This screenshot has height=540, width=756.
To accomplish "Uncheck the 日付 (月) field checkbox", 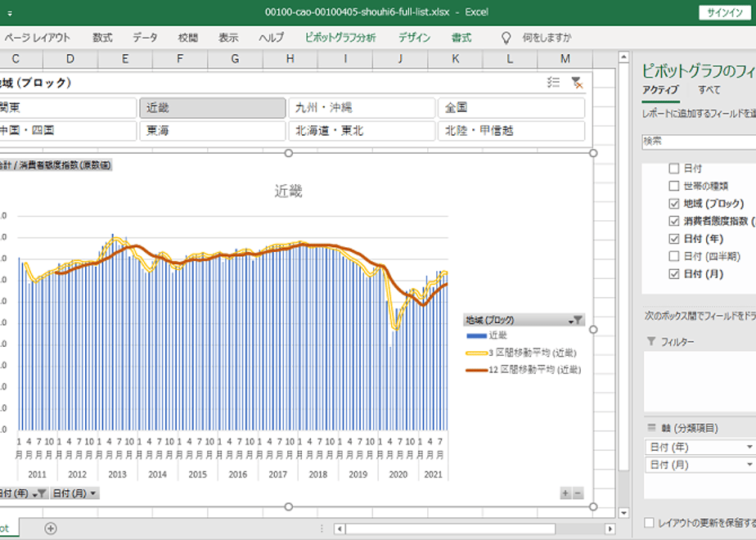I will point(674,274).
